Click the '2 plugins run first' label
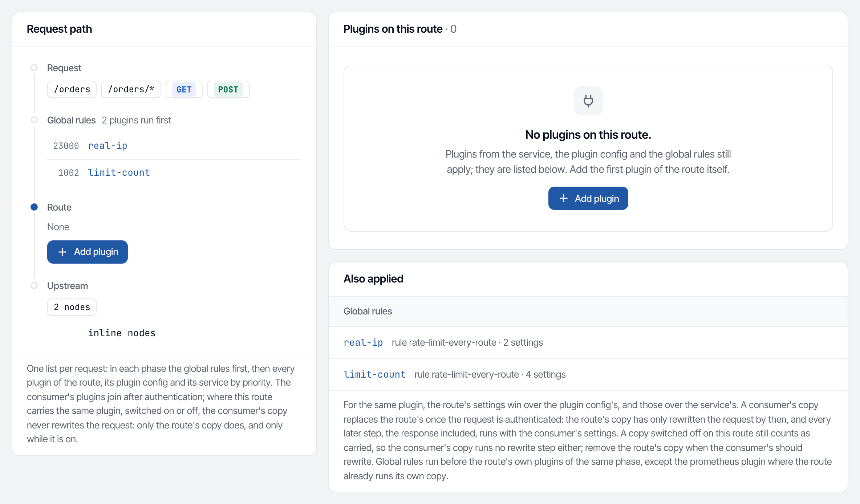 pyautogui.click(x=137, y=120)
